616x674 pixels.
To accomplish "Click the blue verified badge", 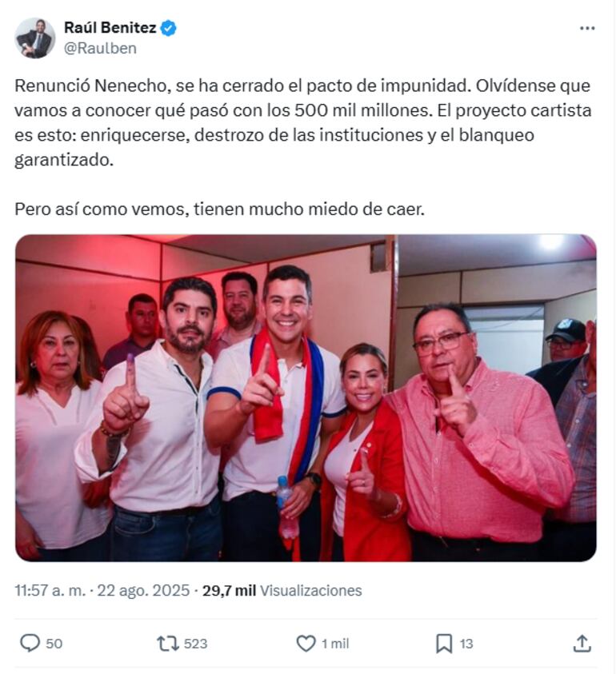I will tap(168, 28).
